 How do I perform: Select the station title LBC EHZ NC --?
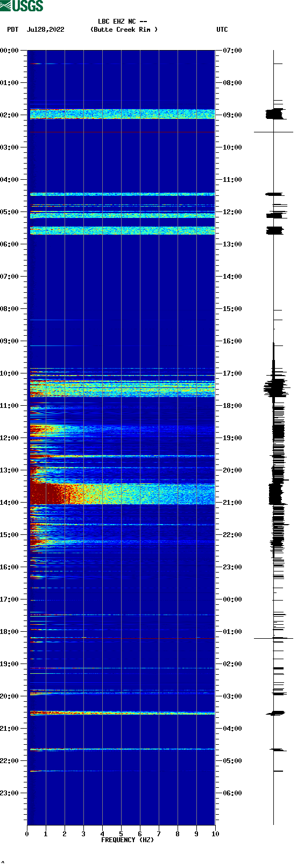coord(123,22)
